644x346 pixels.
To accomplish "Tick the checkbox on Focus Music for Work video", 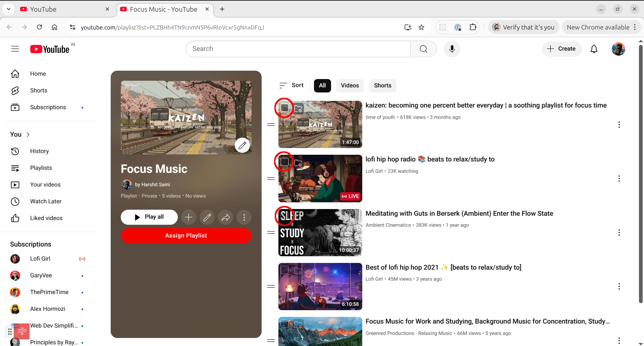I will pyautogui.click(x=284, y=324).
